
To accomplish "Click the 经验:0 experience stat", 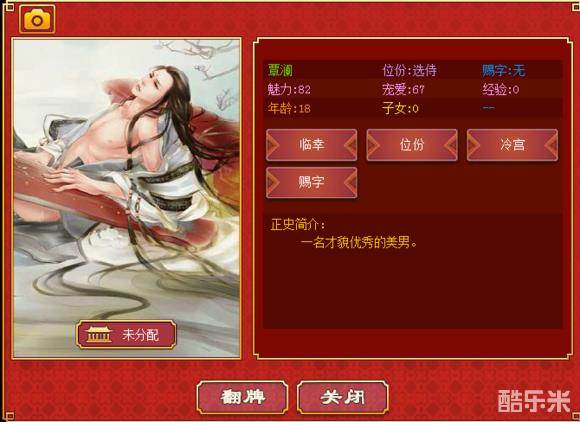I will tap(500, 90).
